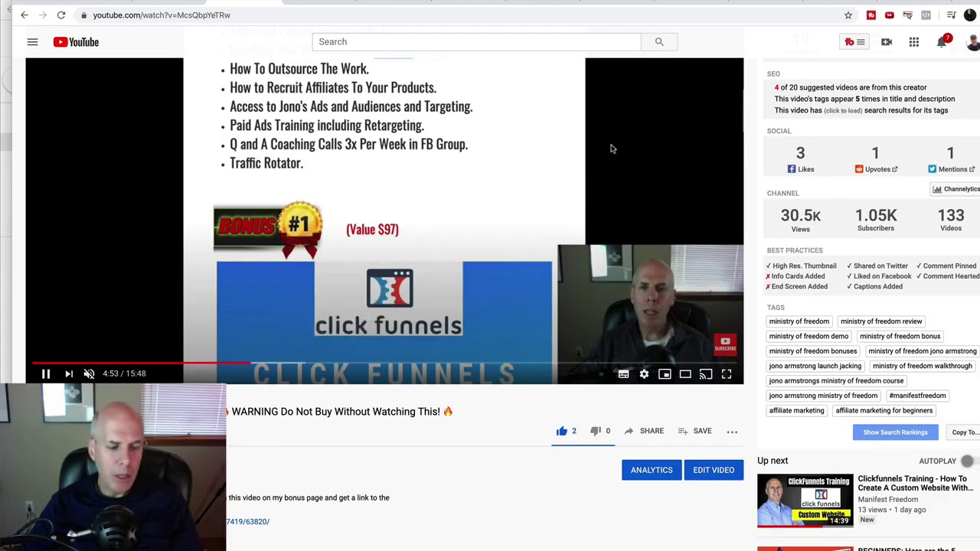Click the 'ministry of freedom' tag
The height and width of the screenshot is (551, 980).
(799, 321)
